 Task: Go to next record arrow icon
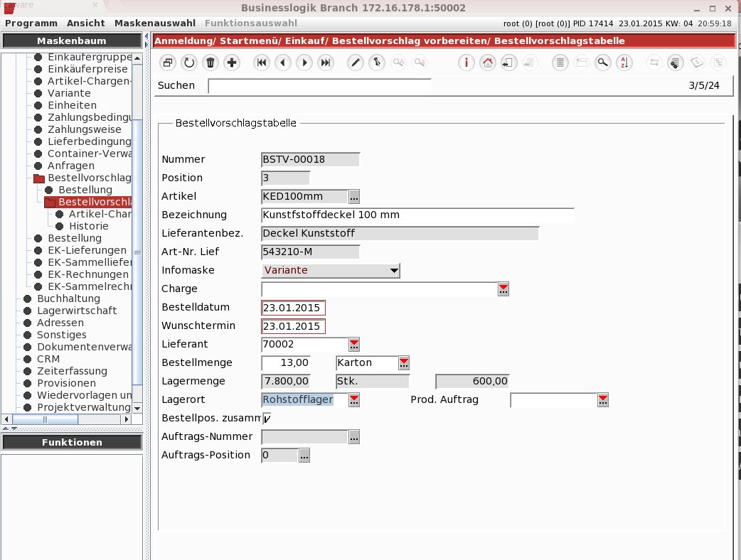(304, 63)
